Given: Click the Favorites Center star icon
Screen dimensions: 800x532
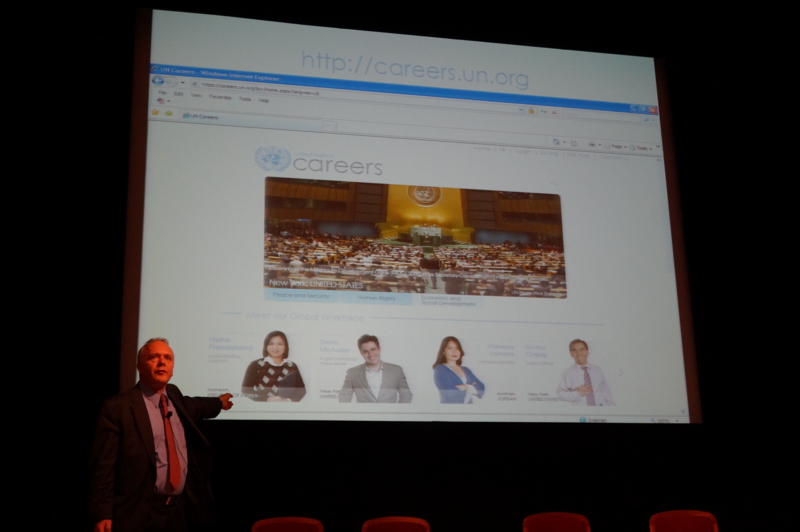Looking at the screenshot, I should [156, 112].
